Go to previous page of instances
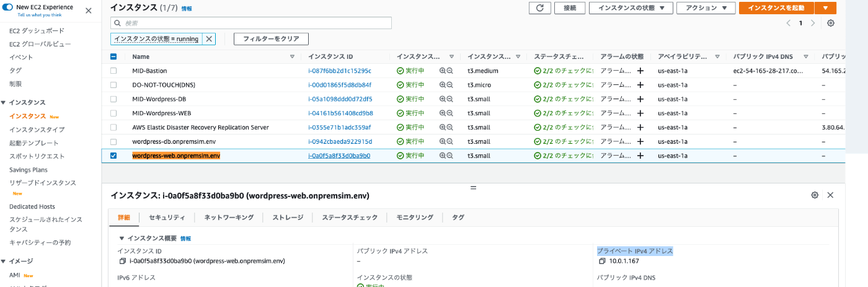The image size is (868, 287). point(788,23)
